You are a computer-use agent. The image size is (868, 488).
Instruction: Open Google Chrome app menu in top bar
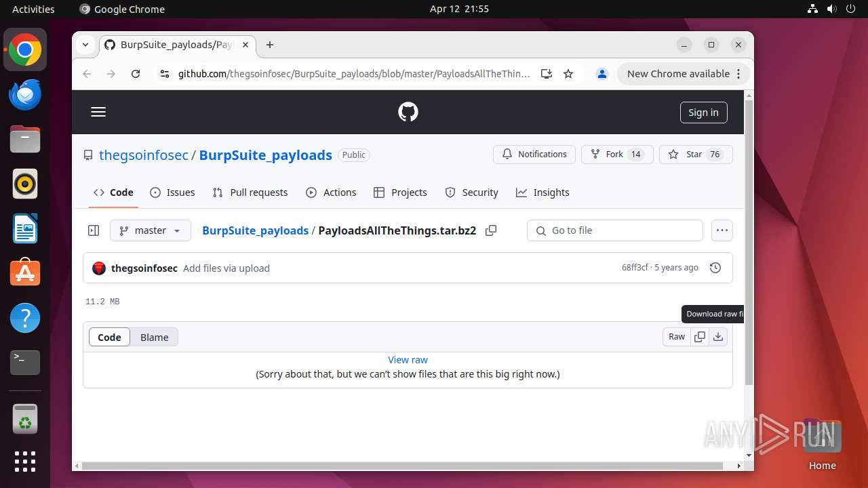pos(122,9)
